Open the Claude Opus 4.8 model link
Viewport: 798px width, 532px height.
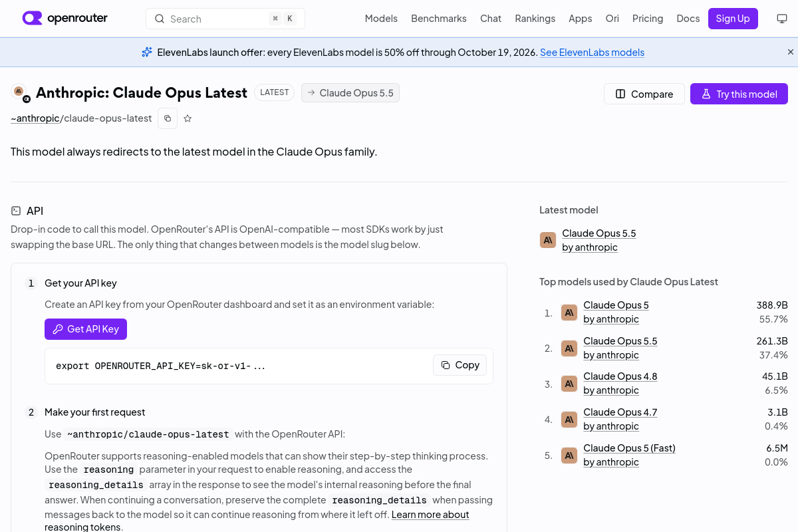(620, 376)
